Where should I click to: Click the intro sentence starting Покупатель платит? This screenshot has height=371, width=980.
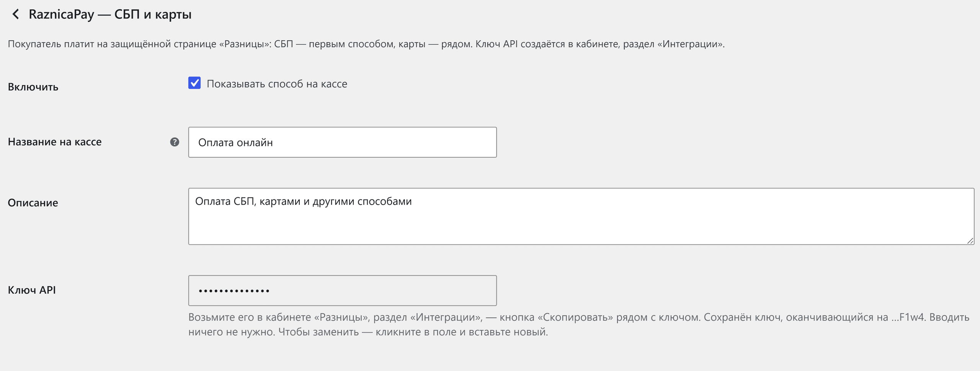click(x=366, y=44)
